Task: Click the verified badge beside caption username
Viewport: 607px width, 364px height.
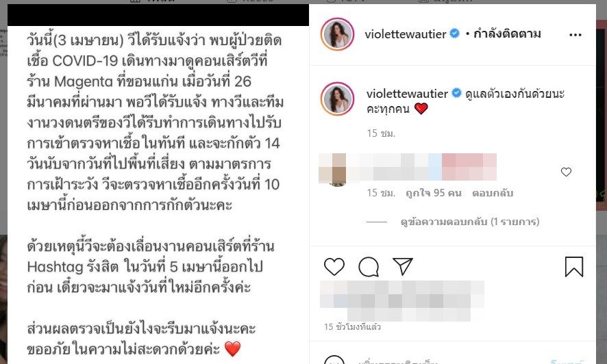Action: tap(456, 93)
